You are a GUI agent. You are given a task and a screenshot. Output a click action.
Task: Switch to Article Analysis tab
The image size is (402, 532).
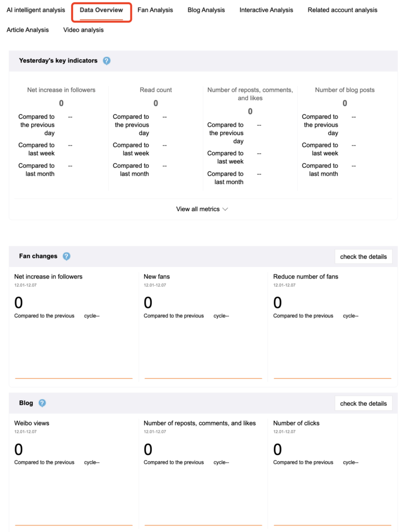tap(28, 30)
